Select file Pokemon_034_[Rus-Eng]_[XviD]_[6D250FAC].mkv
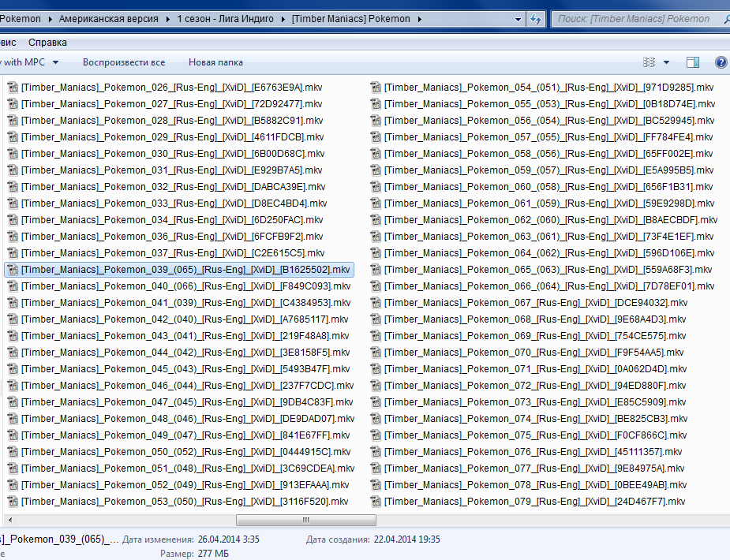This screenshot has height=560, width=730. tap(172, 220)
